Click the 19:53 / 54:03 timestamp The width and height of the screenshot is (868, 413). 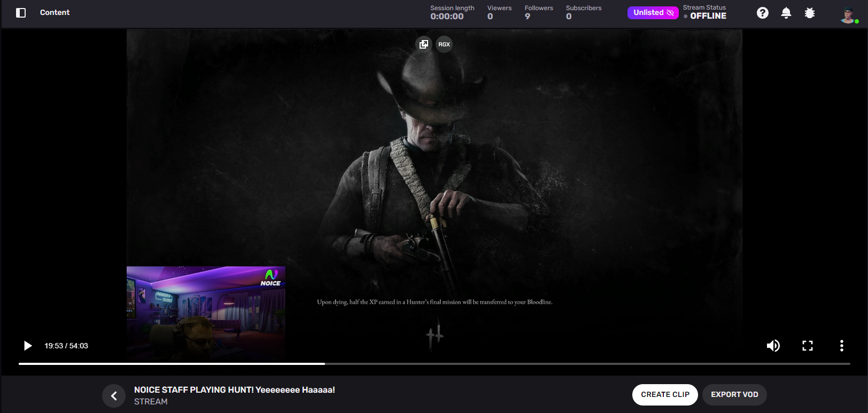tap(66, 346)
